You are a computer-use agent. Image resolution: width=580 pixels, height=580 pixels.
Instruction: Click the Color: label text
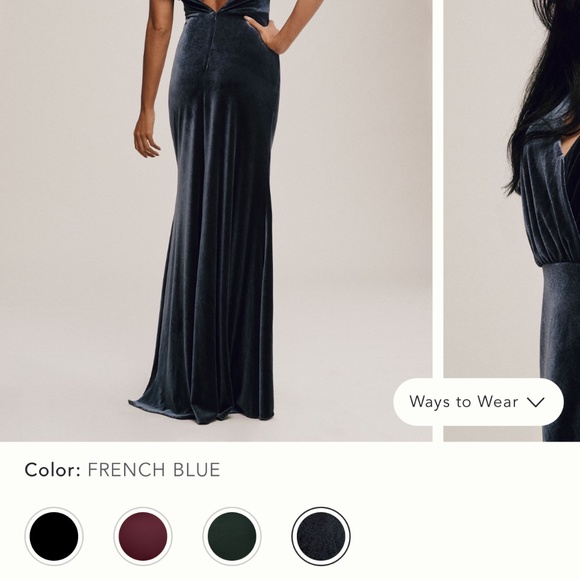coord(53,470)
